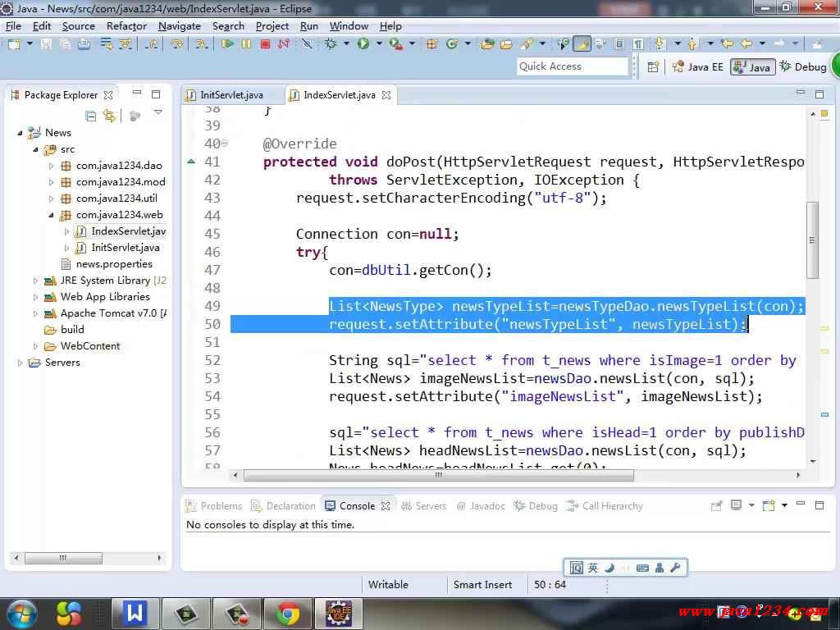This screenshot has width=840, height=630.
Task: Switch to the InitServlet.java editor tab
Action: pyautogui.click(x=231, y=95)
